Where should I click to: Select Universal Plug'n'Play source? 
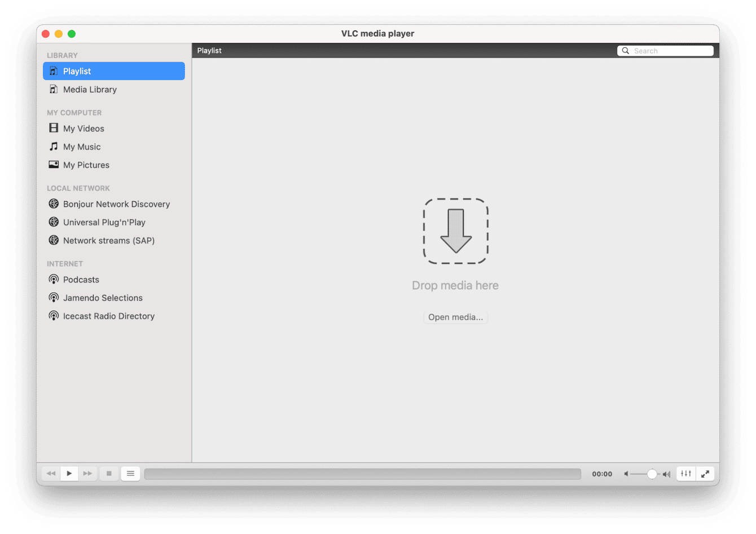point(104,222)
